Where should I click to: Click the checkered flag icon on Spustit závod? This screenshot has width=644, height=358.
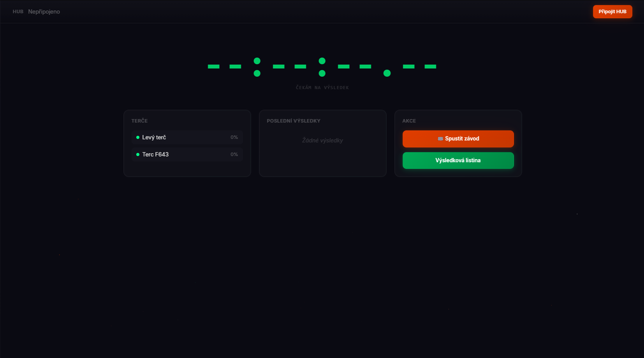tap(440, 139)
